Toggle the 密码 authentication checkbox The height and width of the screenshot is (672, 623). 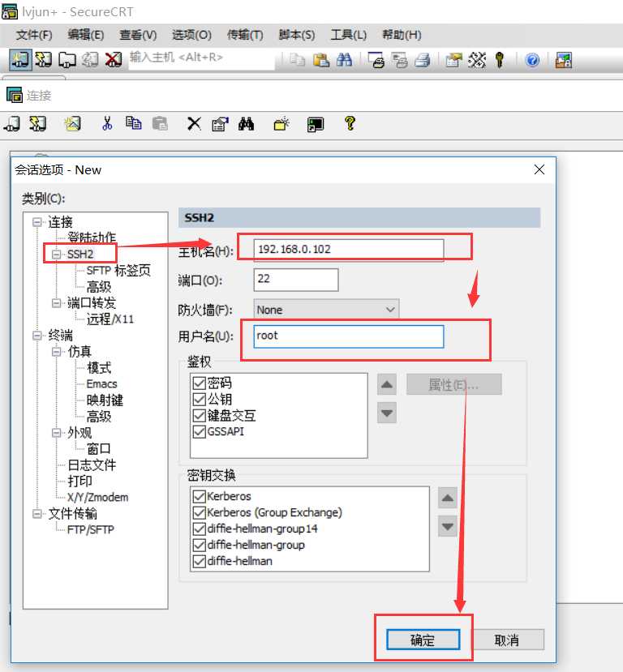click(200, 383)
